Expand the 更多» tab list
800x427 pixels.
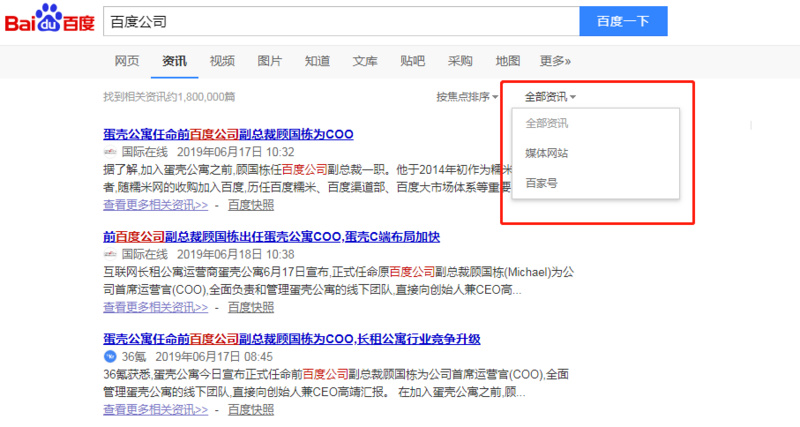tap(555, 61)
